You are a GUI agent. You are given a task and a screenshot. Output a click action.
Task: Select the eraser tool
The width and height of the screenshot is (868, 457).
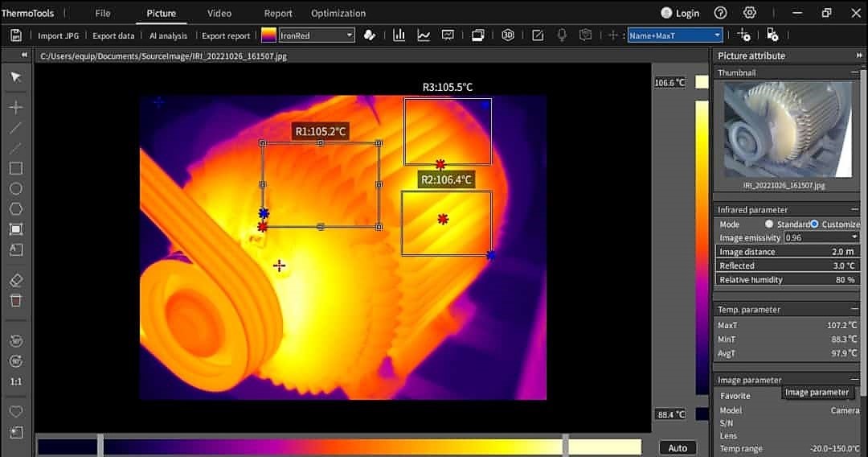tap(15, 280)
